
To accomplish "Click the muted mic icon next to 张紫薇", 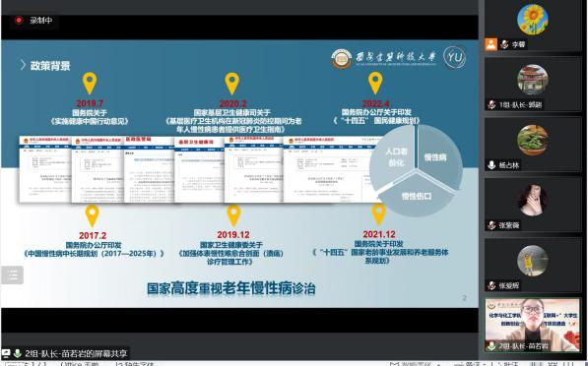I will point(491,225).
